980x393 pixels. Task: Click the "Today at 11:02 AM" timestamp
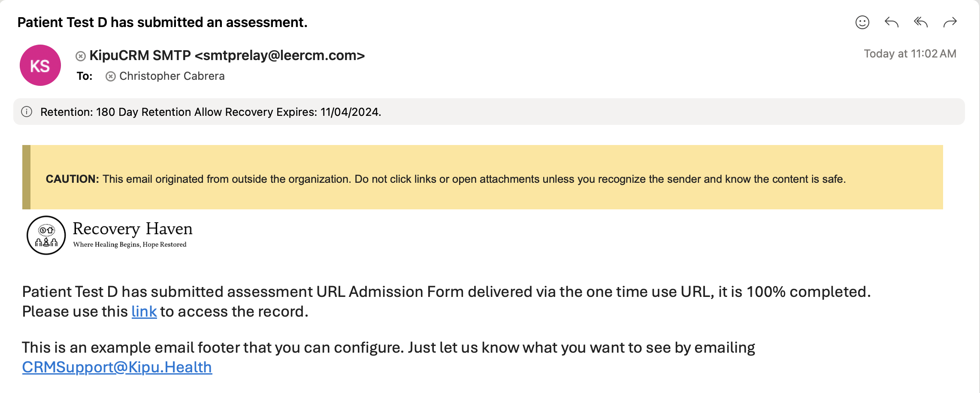910,54
